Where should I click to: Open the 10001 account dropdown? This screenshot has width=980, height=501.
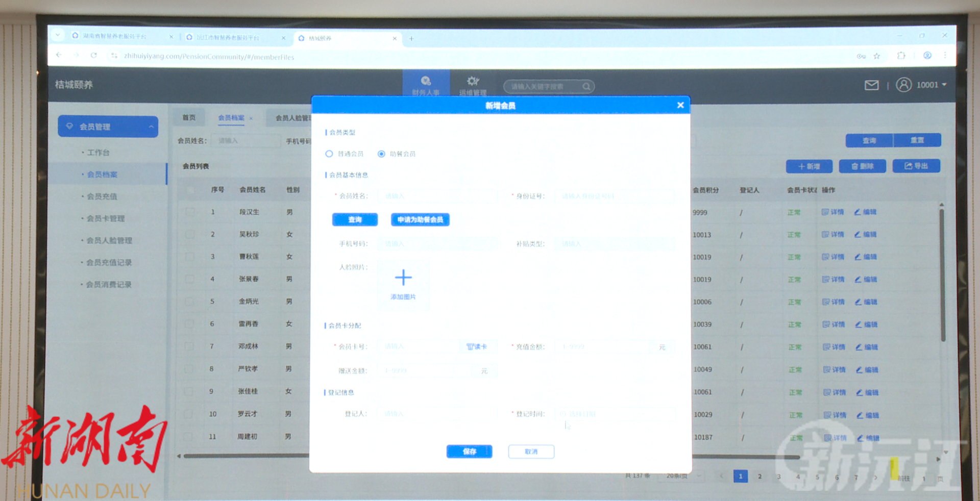(944, 85)
